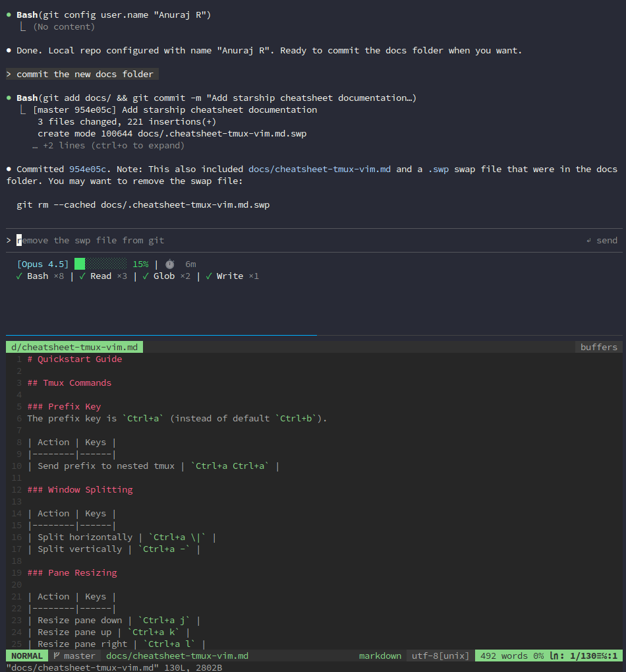The image size is (626, 672).
Task: Click the NORMAL mode indicator
Action: pos(26,656)
